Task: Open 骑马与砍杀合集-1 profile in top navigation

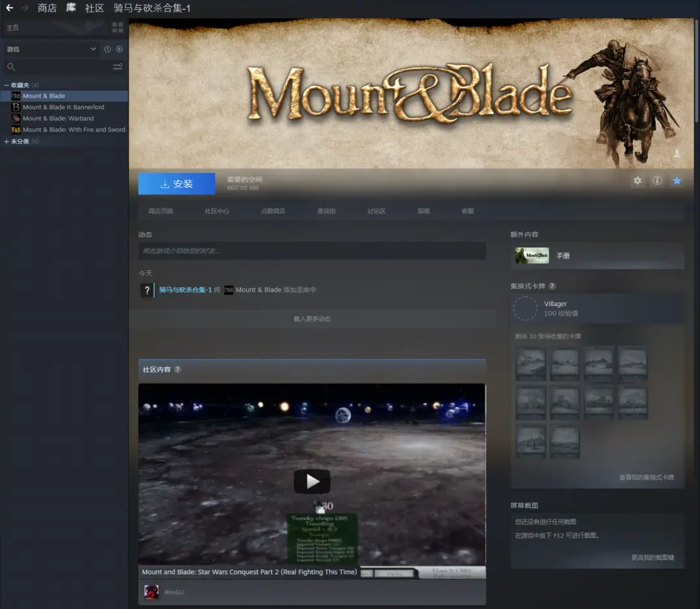Action: [x=152, y=8]
